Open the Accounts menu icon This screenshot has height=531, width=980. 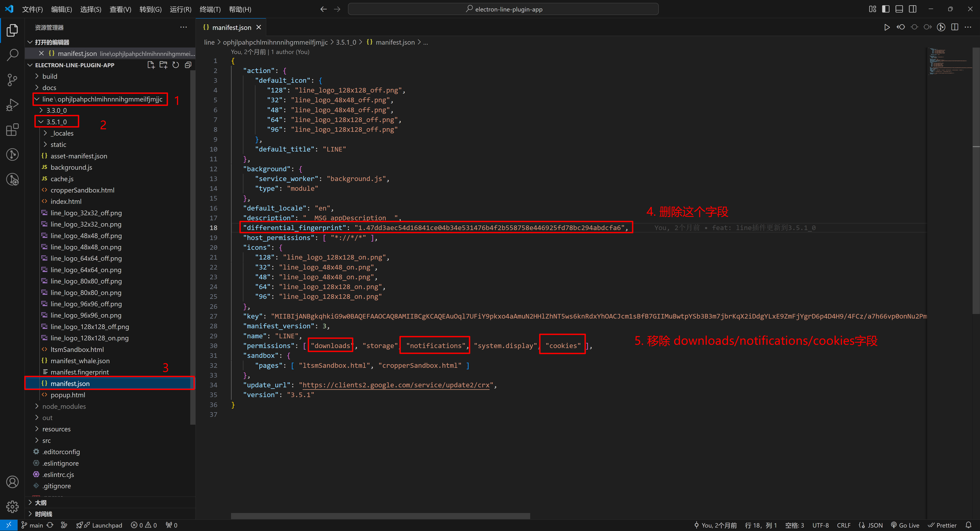(x=12, y=482)
